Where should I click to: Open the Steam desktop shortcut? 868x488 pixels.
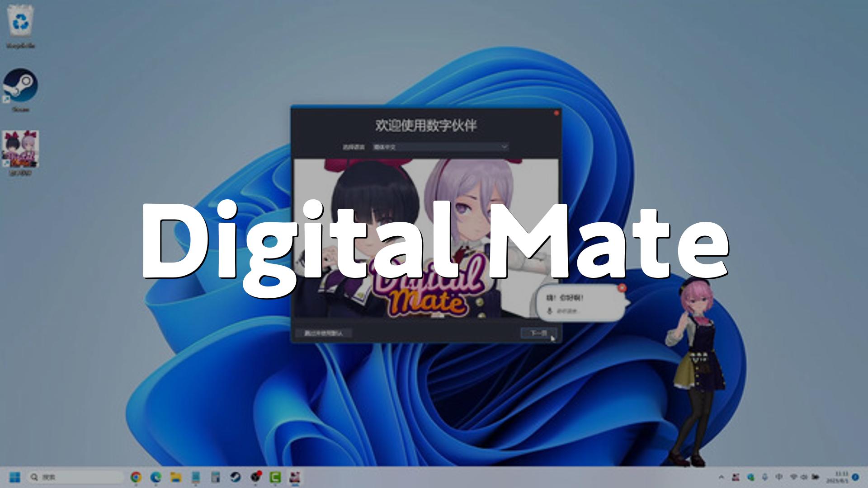20,86
